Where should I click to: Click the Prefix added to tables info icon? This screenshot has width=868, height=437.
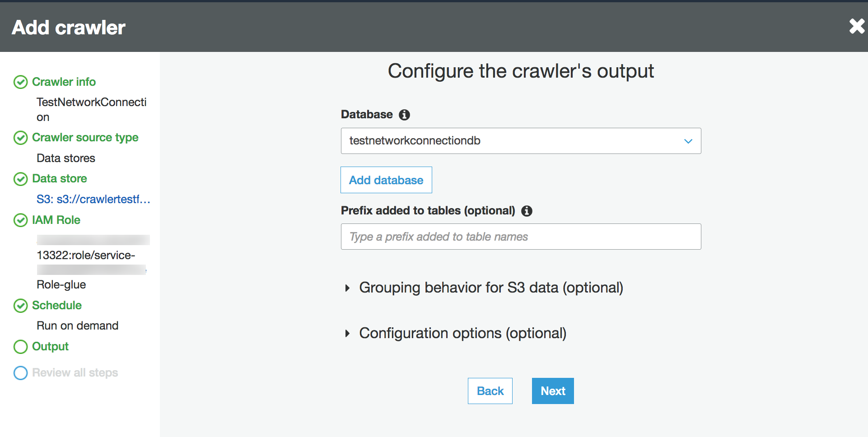(527, 211)
